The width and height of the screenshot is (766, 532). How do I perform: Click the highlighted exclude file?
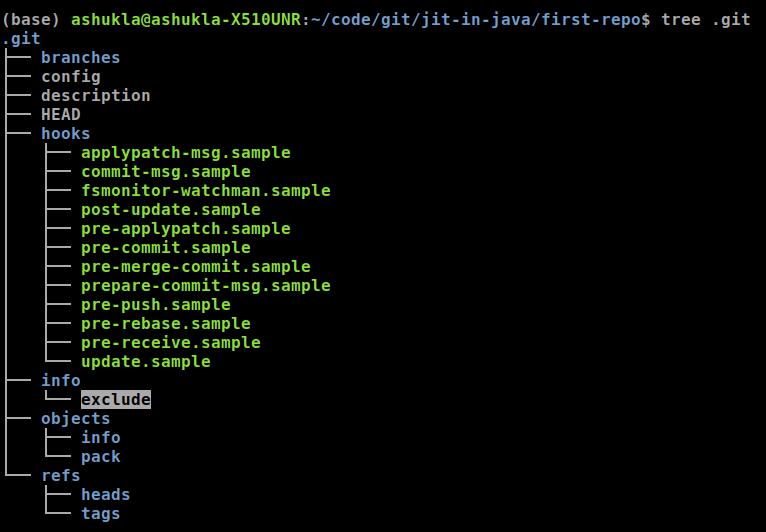pyautogui.click(x=115, y=400)
